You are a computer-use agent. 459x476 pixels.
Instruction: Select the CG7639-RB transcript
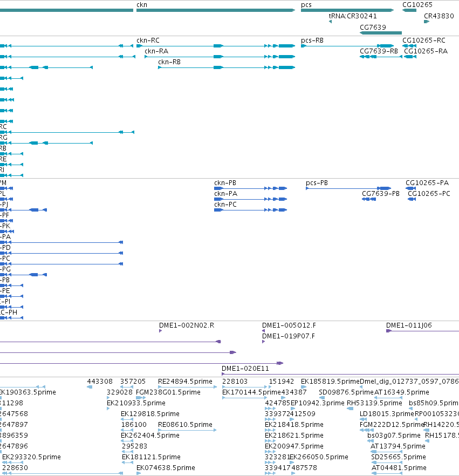click(381, 57)
